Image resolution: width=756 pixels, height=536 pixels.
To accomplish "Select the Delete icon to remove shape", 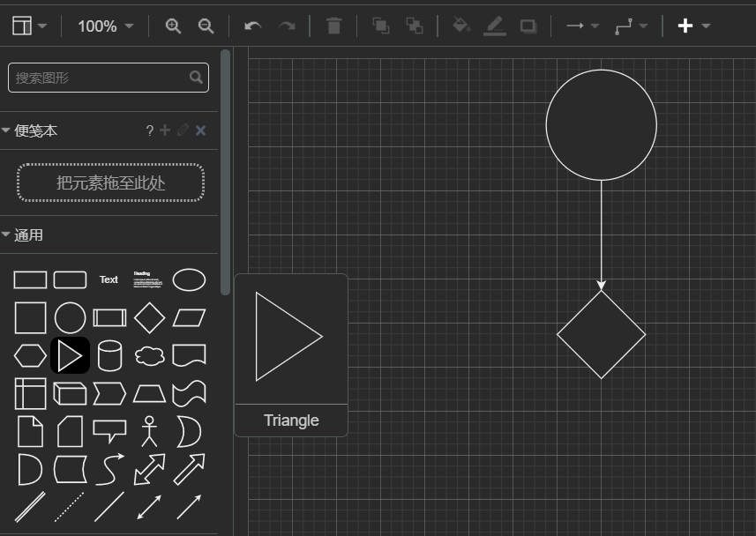I will click(333, 26).
